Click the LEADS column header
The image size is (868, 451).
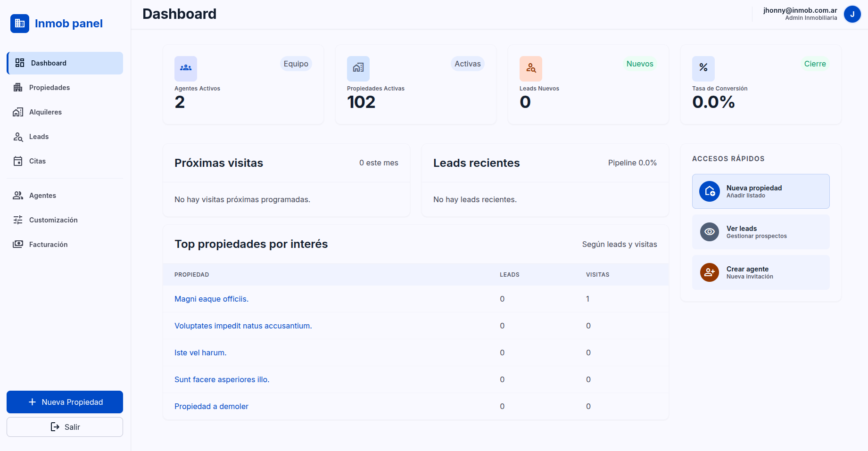point(510,275)
